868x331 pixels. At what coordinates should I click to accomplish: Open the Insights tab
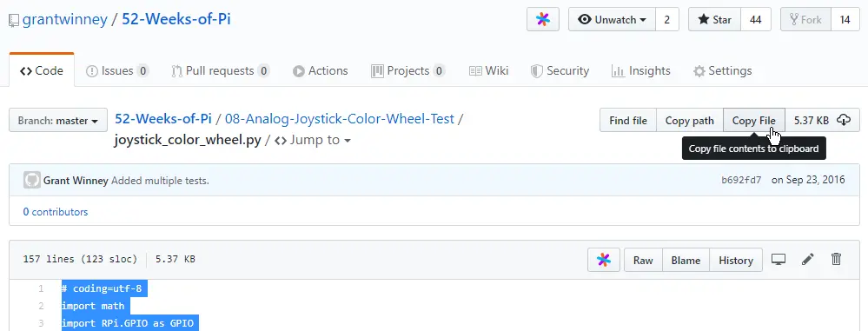pos(641,71)
